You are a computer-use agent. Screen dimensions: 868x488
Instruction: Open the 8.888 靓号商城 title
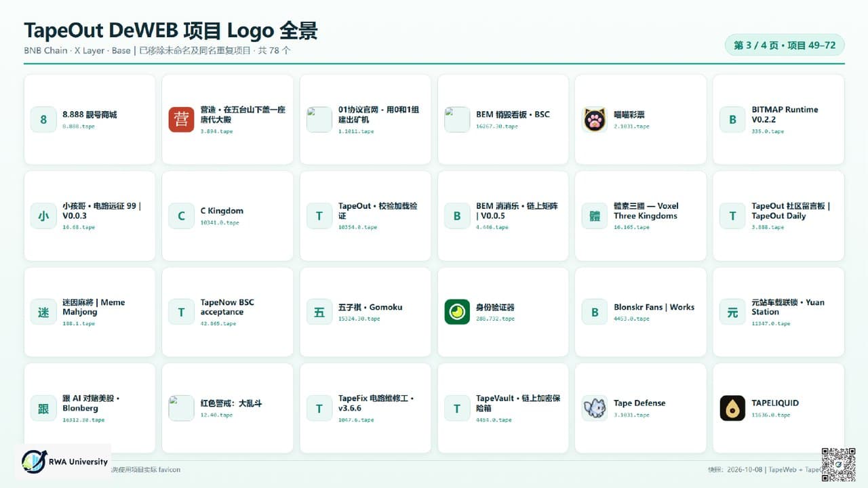tap(90, 115)
